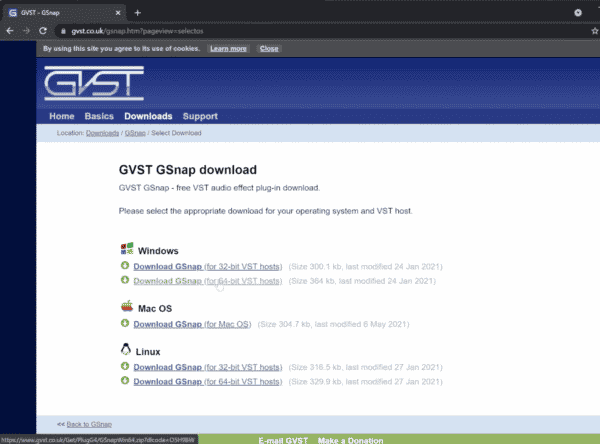Click Downloads breadcrumb link
Image resolution: width=600 pixels, height=444 pixels.
pos(102,133)
